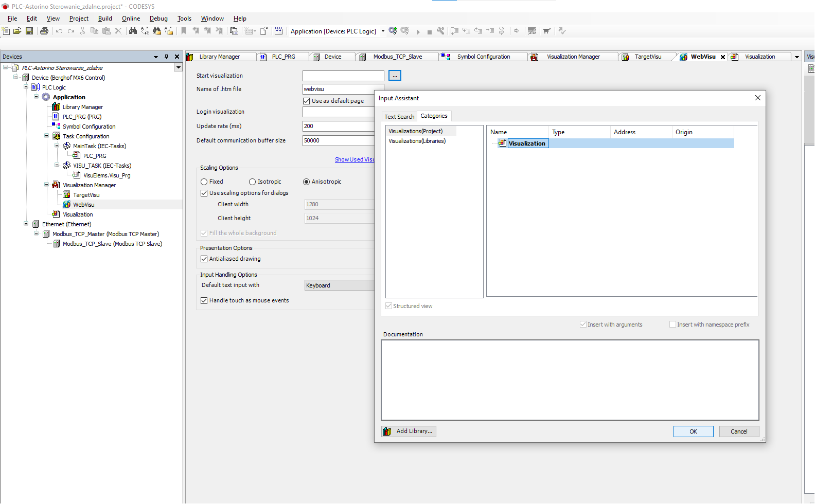Viewport: 815px width, 504px height.
Task: Confirm with the OK button
Action: pos(693,431)
